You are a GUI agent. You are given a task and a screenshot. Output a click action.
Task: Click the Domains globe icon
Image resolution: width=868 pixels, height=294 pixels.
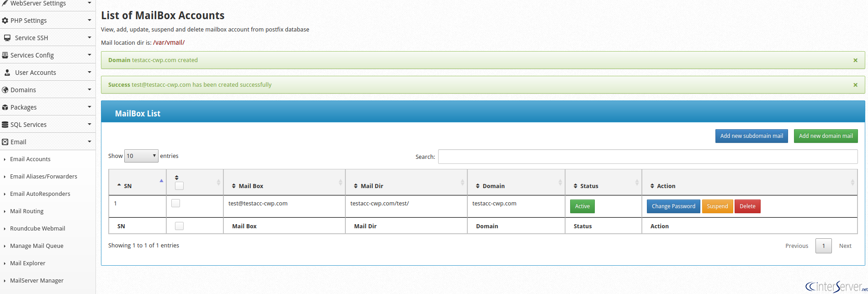[5, 90]
